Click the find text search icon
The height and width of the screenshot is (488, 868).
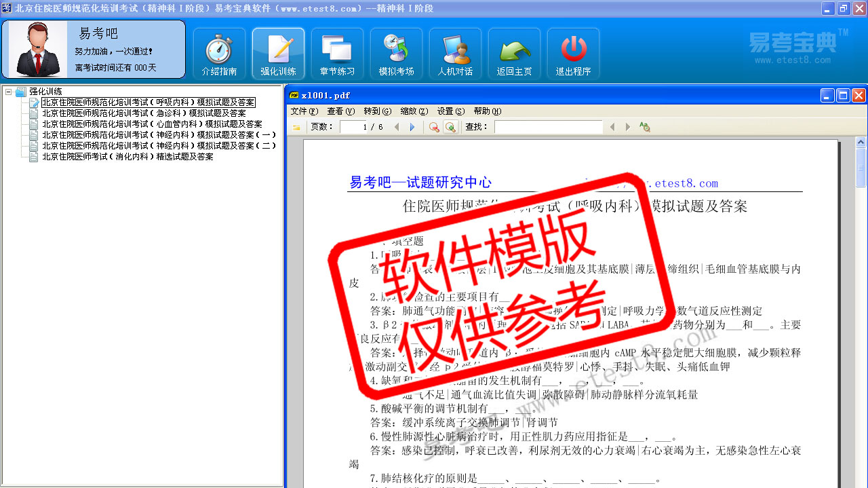644,127
